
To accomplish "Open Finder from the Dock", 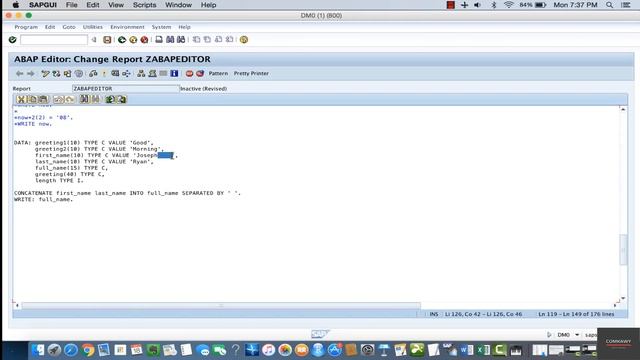I will click(x=38, y=350).
